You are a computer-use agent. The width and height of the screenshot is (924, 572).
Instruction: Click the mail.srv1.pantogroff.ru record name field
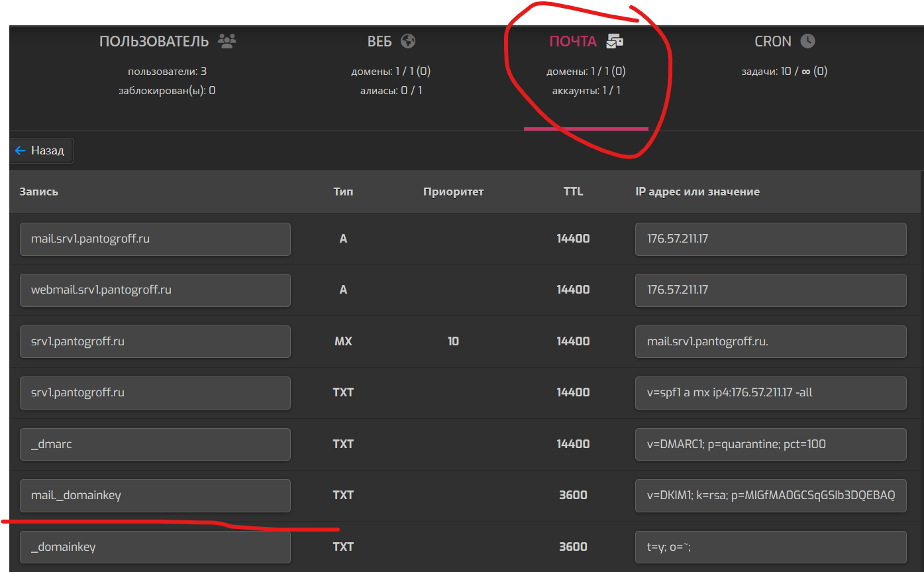point(155,239)
